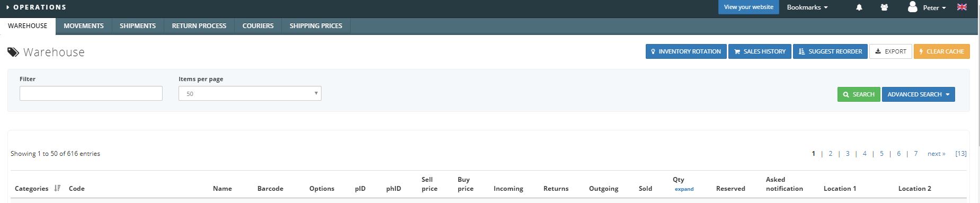
Task: Run the green Search button
Action: (x=859, y=94)
